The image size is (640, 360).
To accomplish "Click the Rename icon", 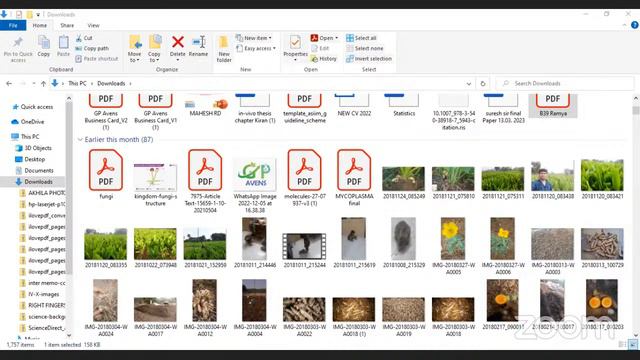I will pos(198,42).
